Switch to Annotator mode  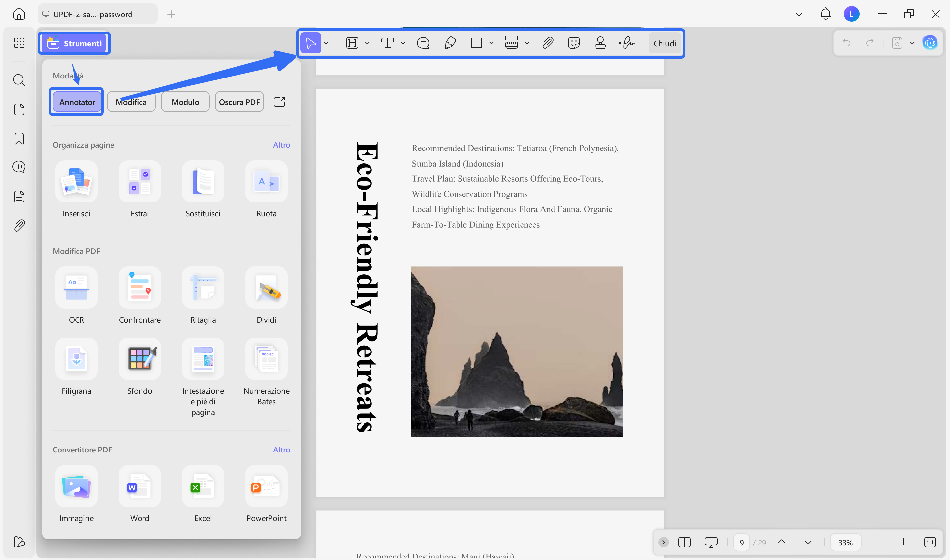pos(77,102)
